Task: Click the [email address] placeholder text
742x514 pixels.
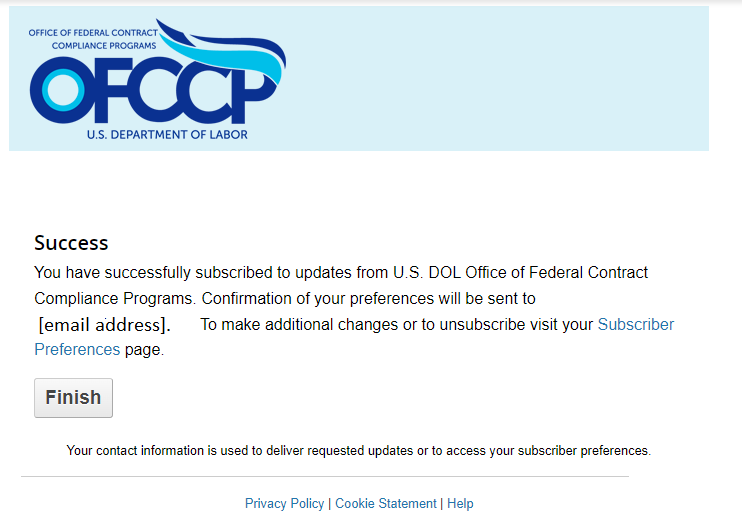Action: (104, 325)
